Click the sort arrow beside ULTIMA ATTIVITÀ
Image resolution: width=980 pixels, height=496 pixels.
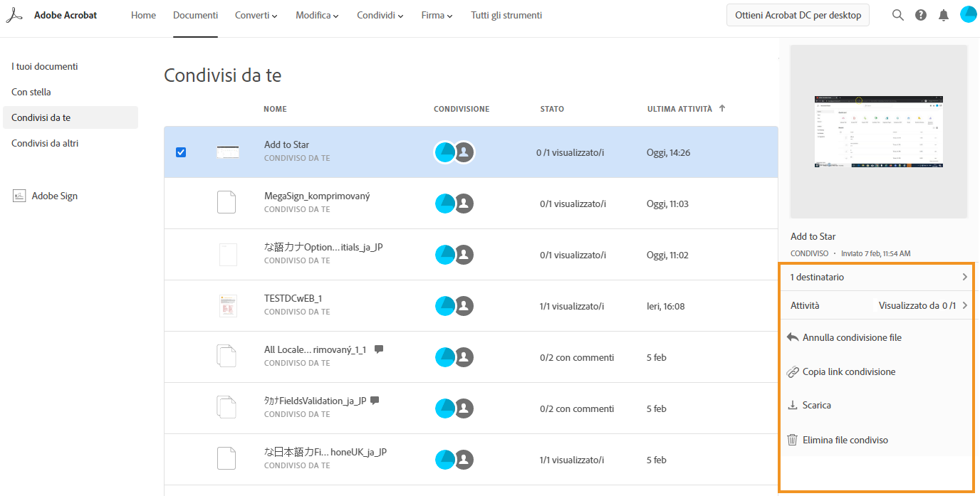coord(722,109)
